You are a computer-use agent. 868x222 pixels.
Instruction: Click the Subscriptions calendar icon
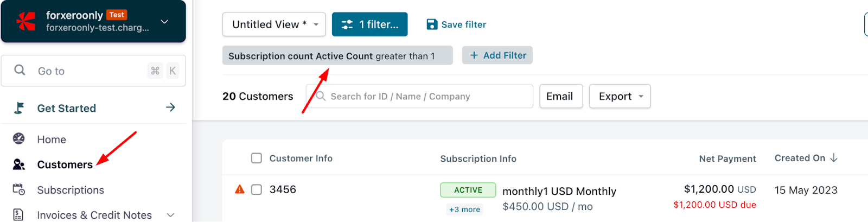[19, 189]
